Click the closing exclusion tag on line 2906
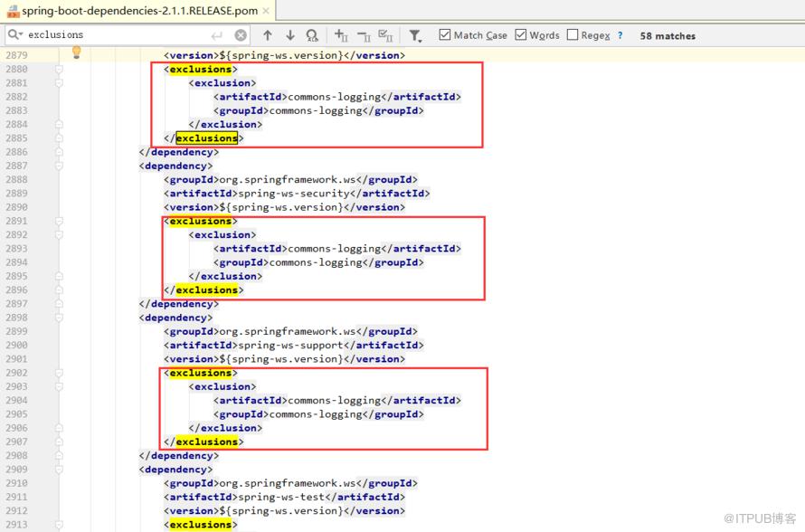The width and height of the screenshot is (805, 532). click(x=225, y=428)
